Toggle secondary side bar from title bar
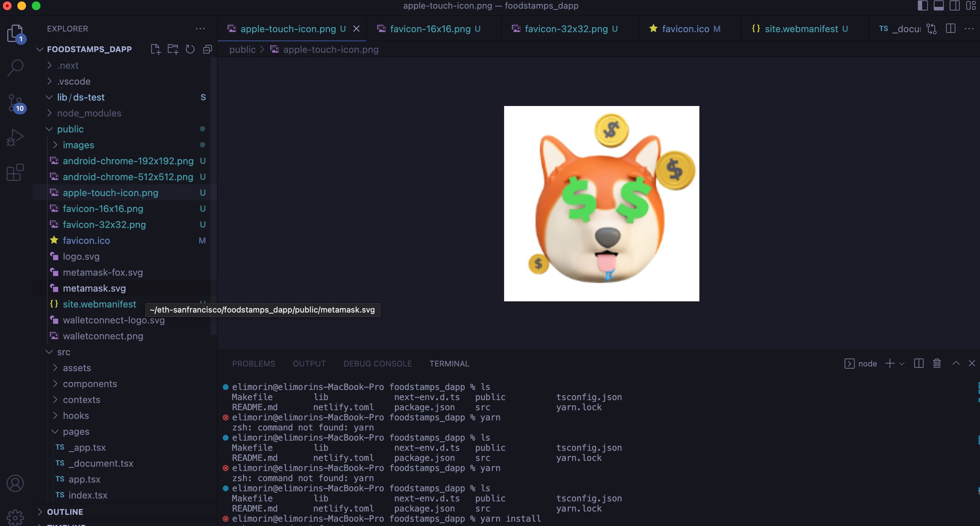The width and height of the screenshot is (980, 526). [955, 6]
